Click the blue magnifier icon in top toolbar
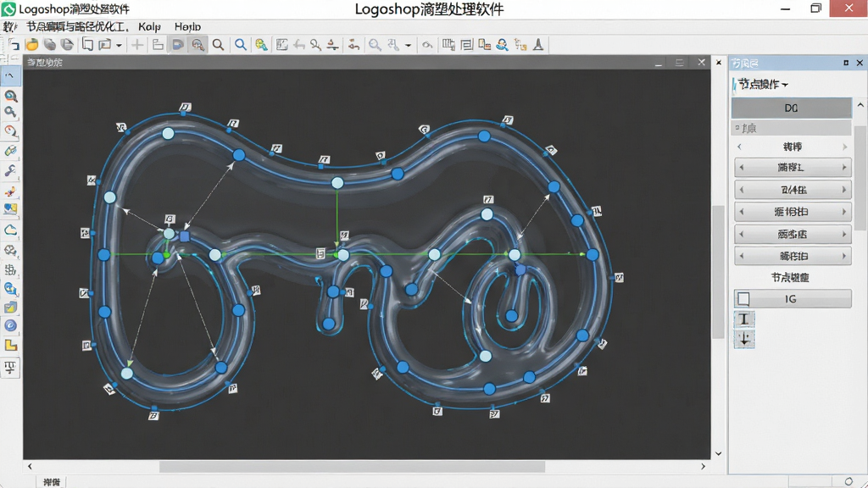The height and width of the screenshot is (488, 868). click(240, 45)
